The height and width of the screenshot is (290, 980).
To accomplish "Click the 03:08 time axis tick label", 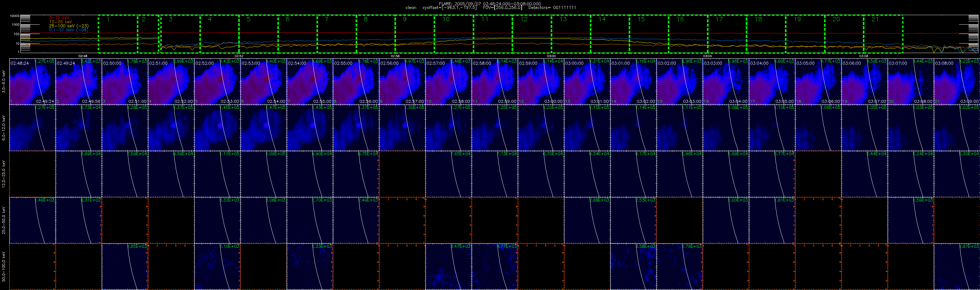I will click(x=864, y=56).
